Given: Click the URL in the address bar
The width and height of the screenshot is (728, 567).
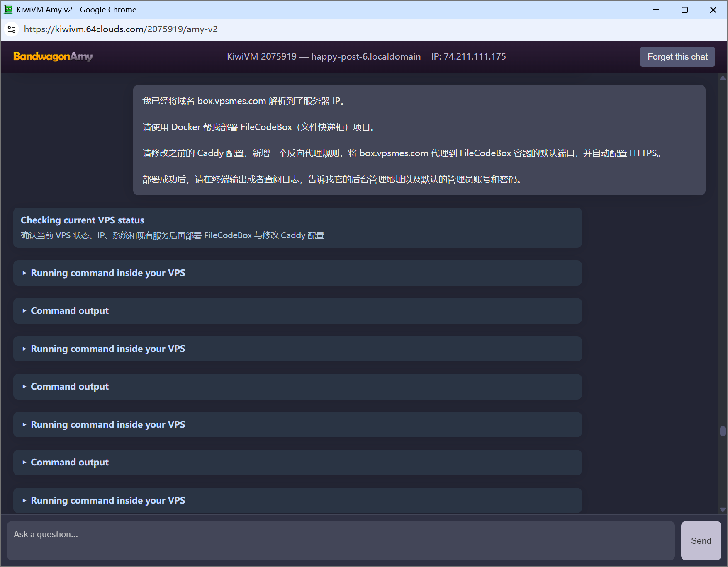Looking at the screenshot, I should coord(121,29).
